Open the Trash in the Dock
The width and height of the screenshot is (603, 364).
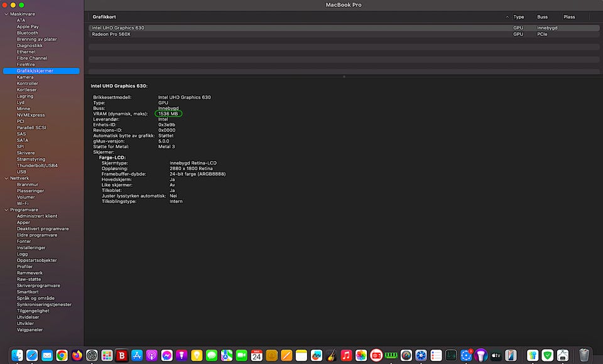point(584,356)
